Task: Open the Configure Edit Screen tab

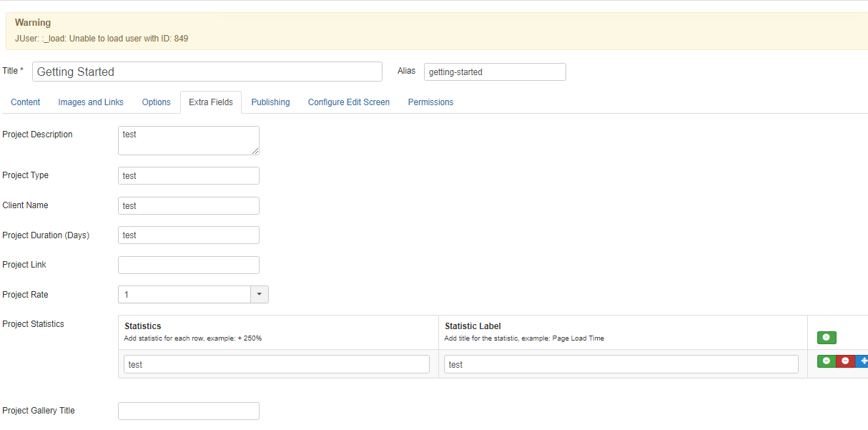Action: (349, 102)
